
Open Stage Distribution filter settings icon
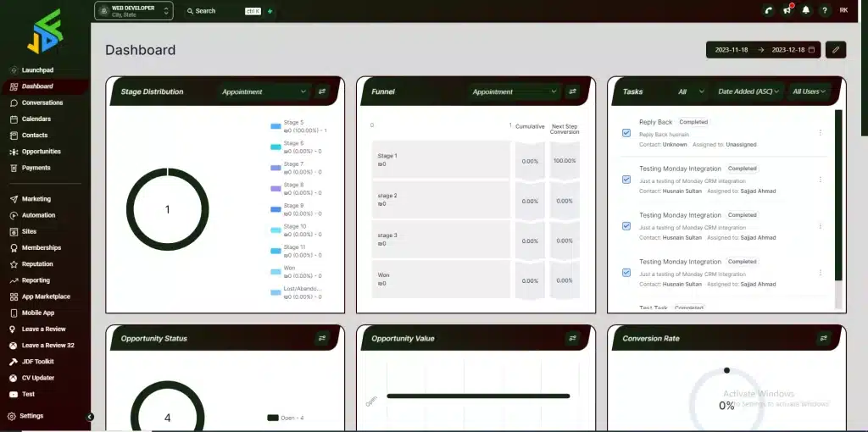pyautogui.click(x=322, y=91)
